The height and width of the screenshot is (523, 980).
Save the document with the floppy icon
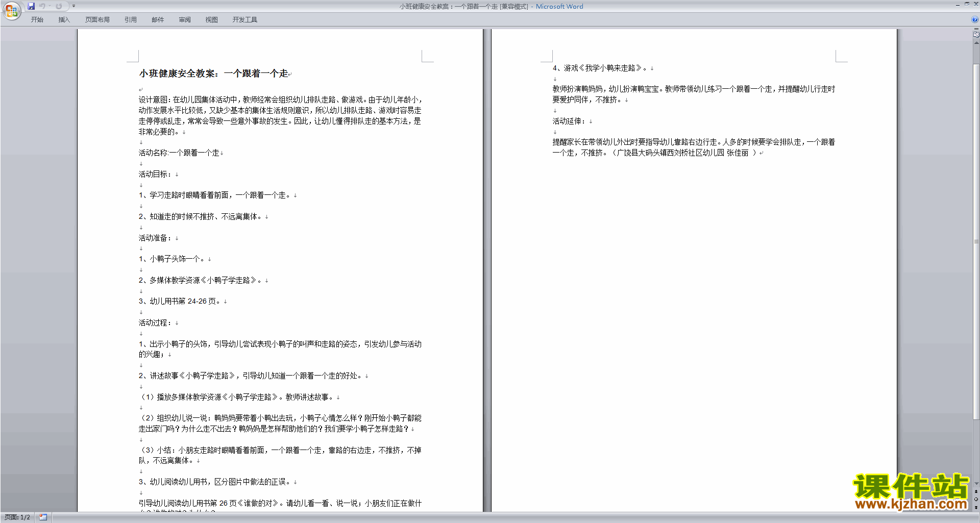click(x=31, y=6)
